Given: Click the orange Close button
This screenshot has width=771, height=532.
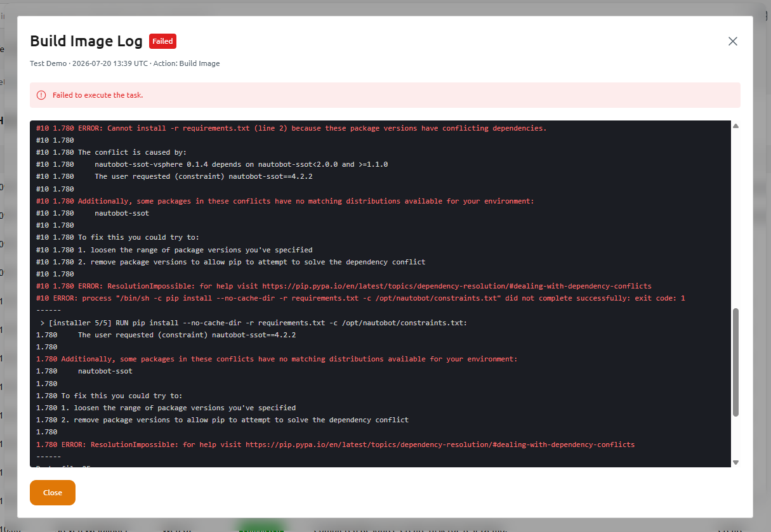Looking at the screenshot, I should pyautogui.click(x=53, y=493).
